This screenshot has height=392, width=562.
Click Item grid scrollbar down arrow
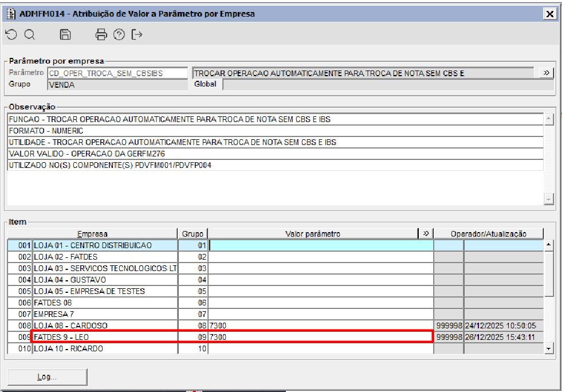(548, 348)
